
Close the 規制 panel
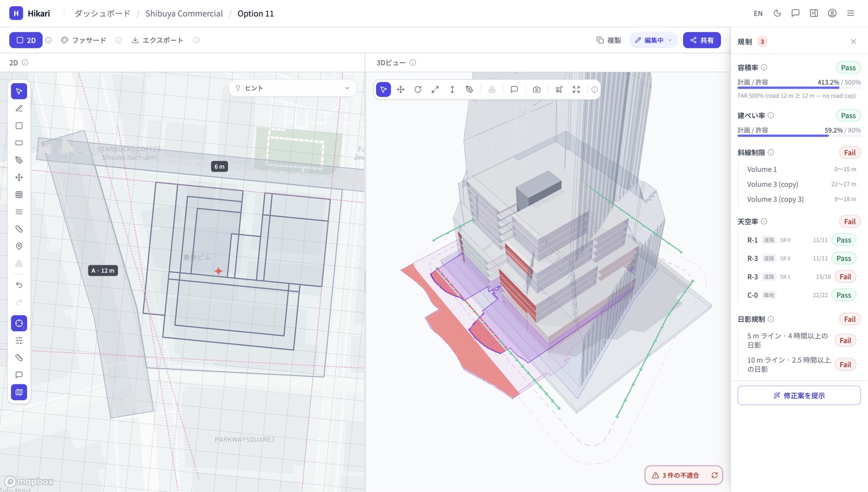coord(853,42)
